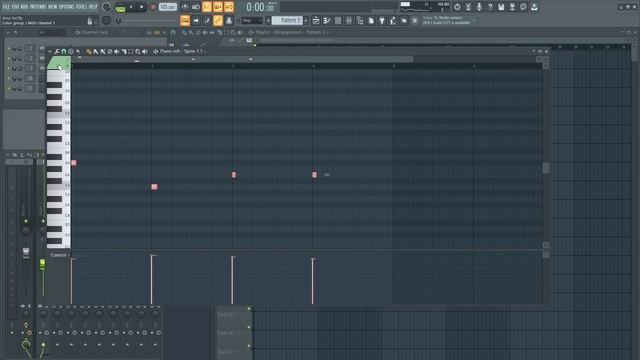The height and width of the screenshot is (360, 640).
Task: Open the OPTIONS menu
Action: [67, 7]
